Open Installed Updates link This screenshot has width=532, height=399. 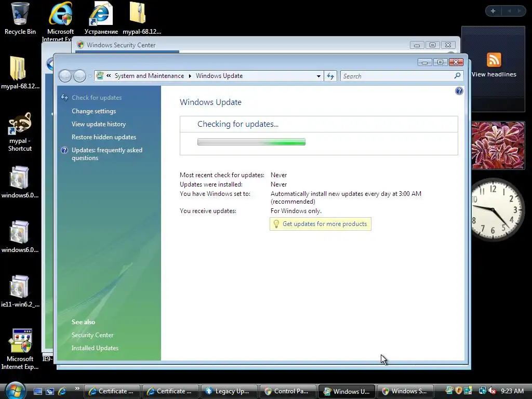coord(95,348)
